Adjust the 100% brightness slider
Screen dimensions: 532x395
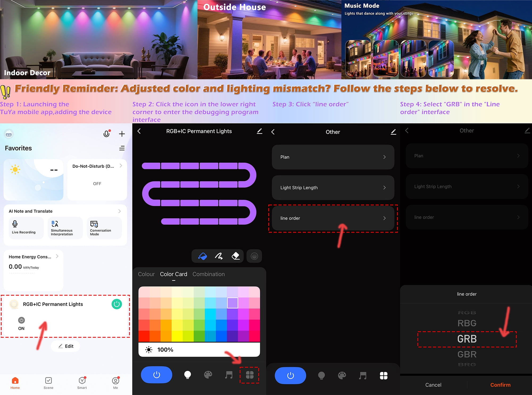click(x=199, y=349)
